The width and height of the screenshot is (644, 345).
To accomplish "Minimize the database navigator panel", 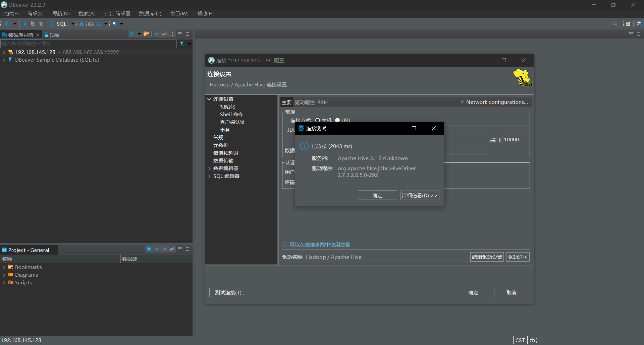I will [180, 33].
